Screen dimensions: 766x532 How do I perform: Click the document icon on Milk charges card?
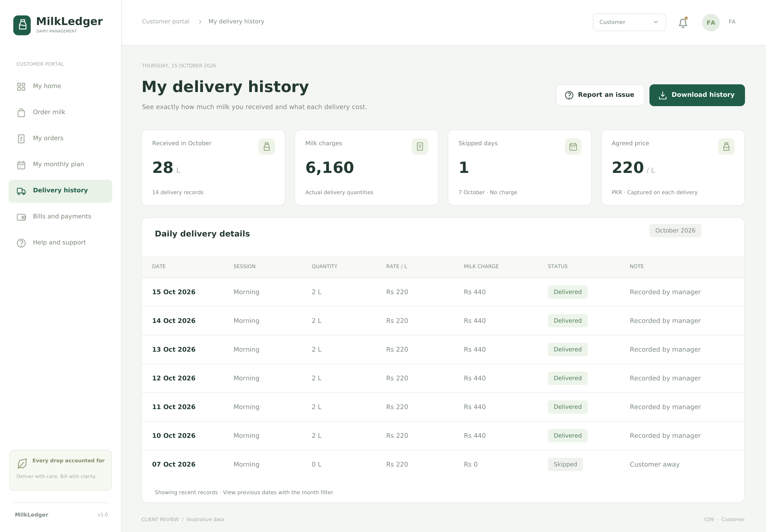420,147
